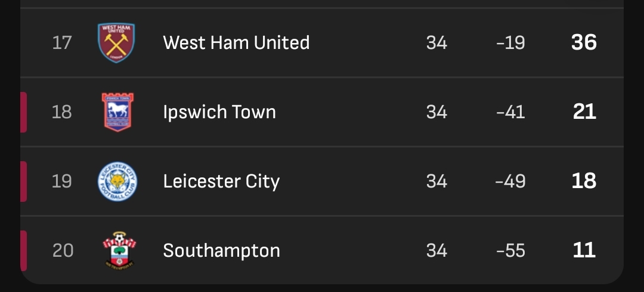This screenshot has height=292, width=644.
Task: Click West Ham's 36 points value
Action: coord(584,42)
